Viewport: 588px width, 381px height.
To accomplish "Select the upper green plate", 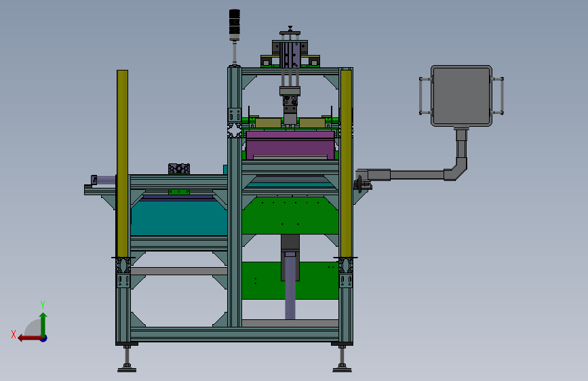I will [x=290, y=216].
